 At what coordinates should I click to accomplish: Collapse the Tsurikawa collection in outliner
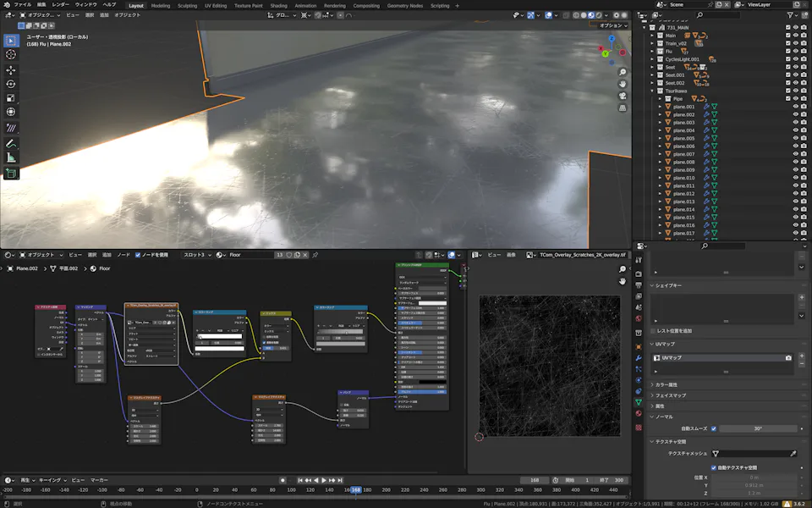click(653, 91)
